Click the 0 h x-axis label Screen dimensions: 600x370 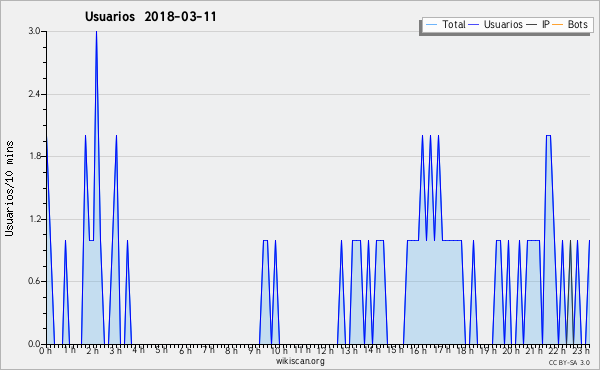[x=45, y=351]
